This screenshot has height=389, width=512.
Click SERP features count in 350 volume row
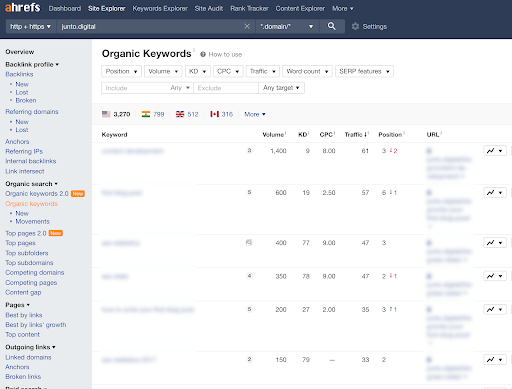point(249,276)
